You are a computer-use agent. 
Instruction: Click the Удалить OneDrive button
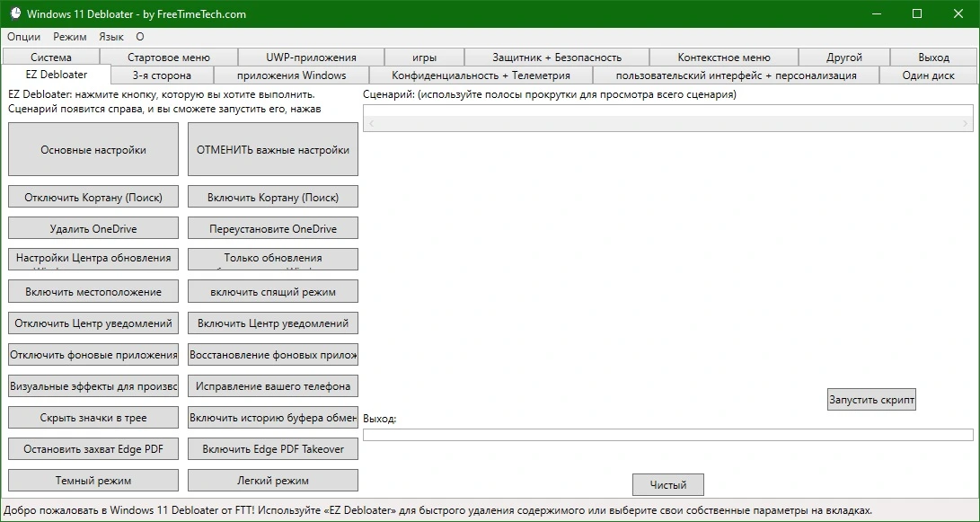(93, 228)
